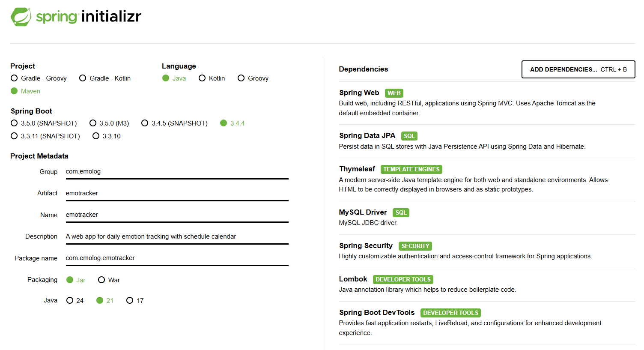Click the MySQL Driver dependency title
This screenshot has height=350, width=644.
click(x=363, y=212)
